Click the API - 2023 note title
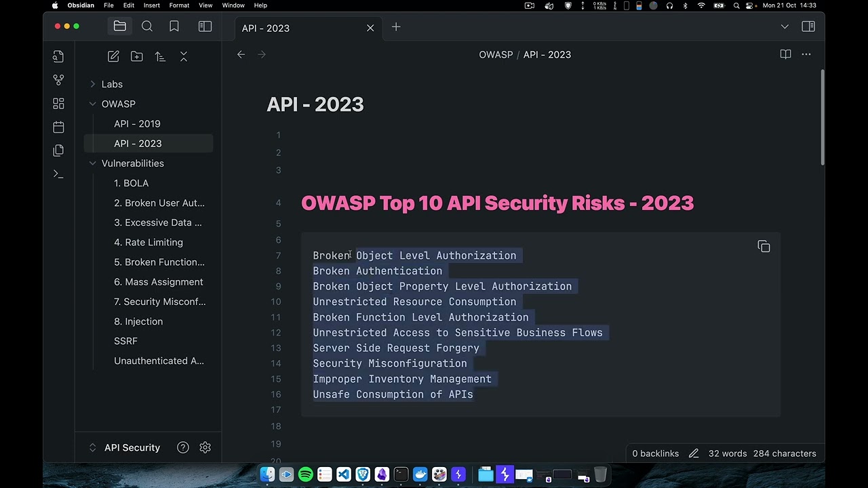This screenshot has width=868, height=488. [x=315, y=104]
